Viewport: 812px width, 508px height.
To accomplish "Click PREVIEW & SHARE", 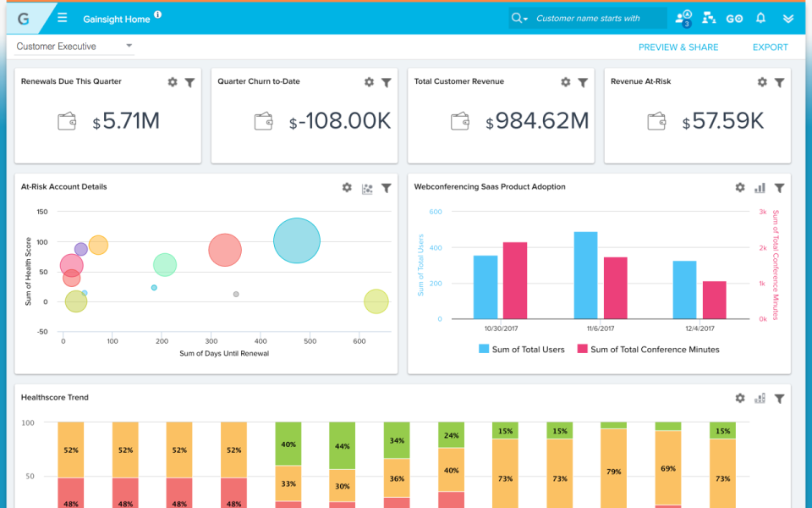I will coord(678,47).
